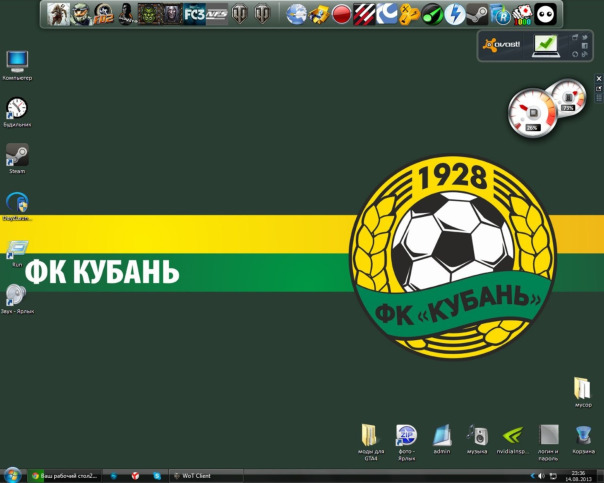Click the Facebook icon in avast gadget

(585, 46)
